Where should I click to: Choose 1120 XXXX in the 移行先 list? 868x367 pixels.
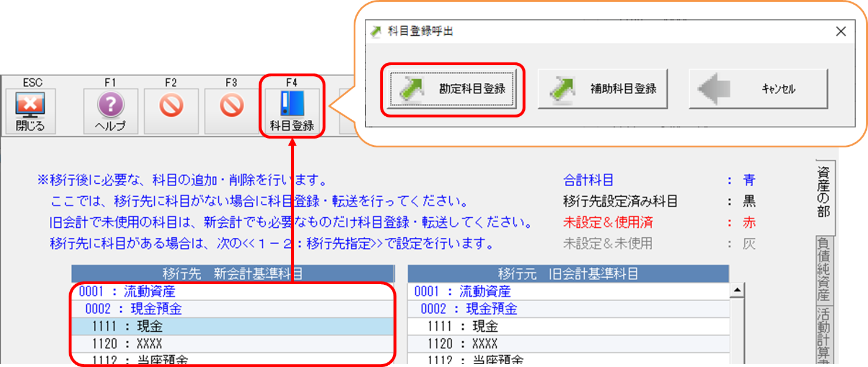[x=232, y=344]
